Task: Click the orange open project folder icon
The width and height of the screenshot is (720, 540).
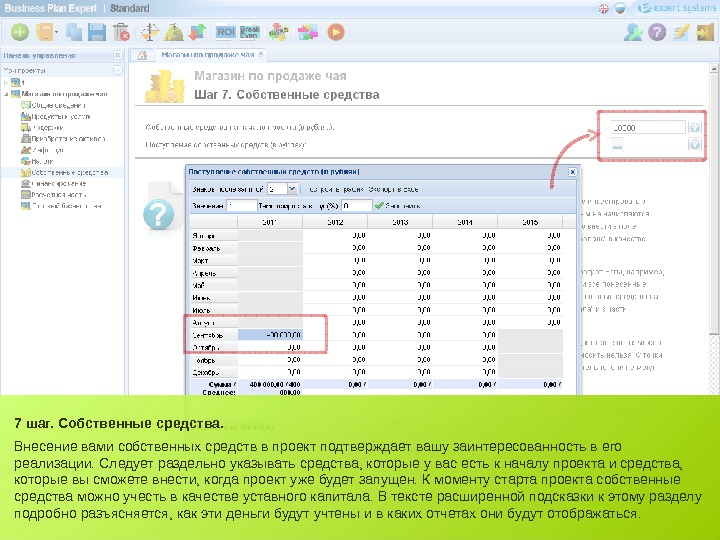Action: 45,32
